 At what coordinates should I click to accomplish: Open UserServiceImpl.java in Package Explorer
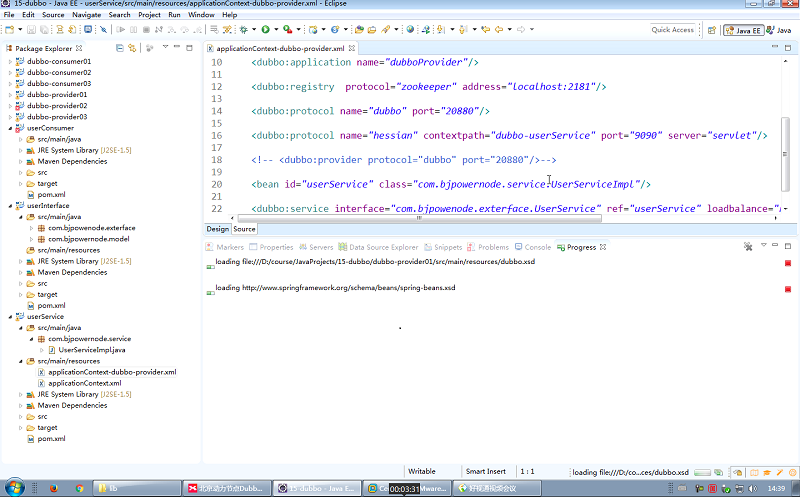91,350
